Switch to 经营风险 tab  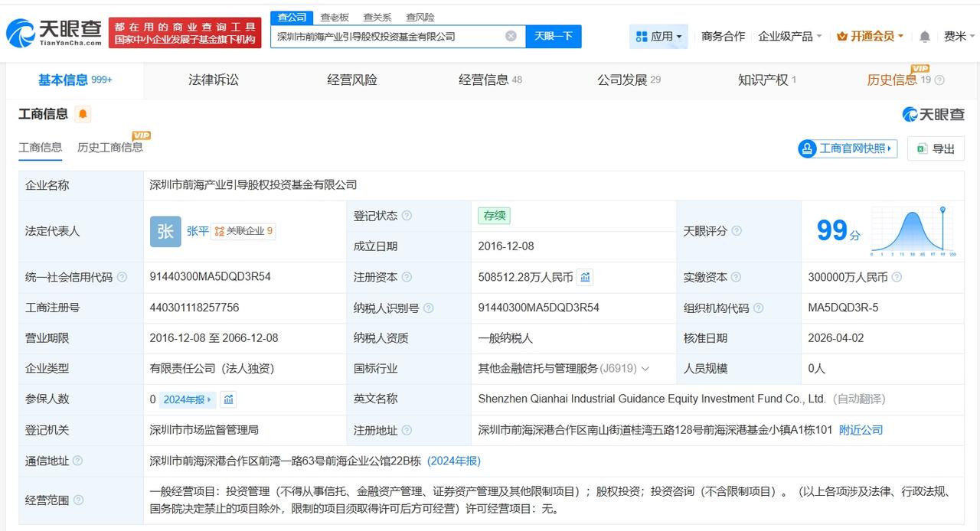[352, 80]
